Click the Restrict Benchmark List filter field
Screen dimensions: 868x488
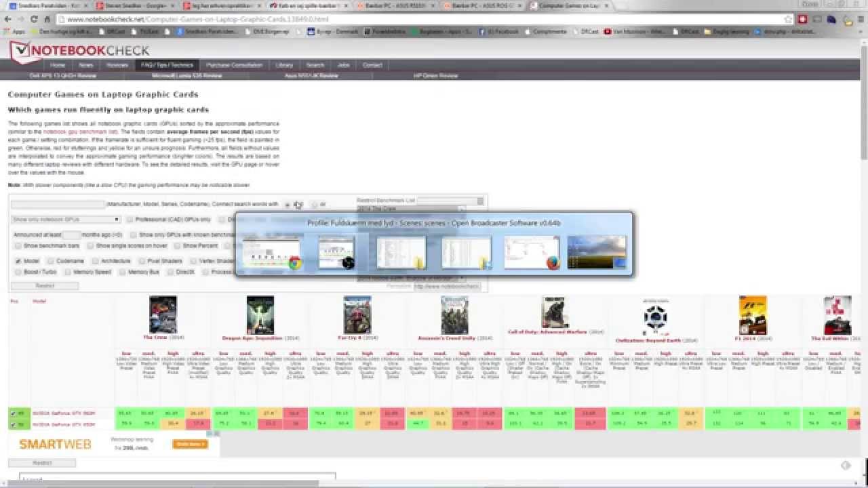click(x=450, y=201)
